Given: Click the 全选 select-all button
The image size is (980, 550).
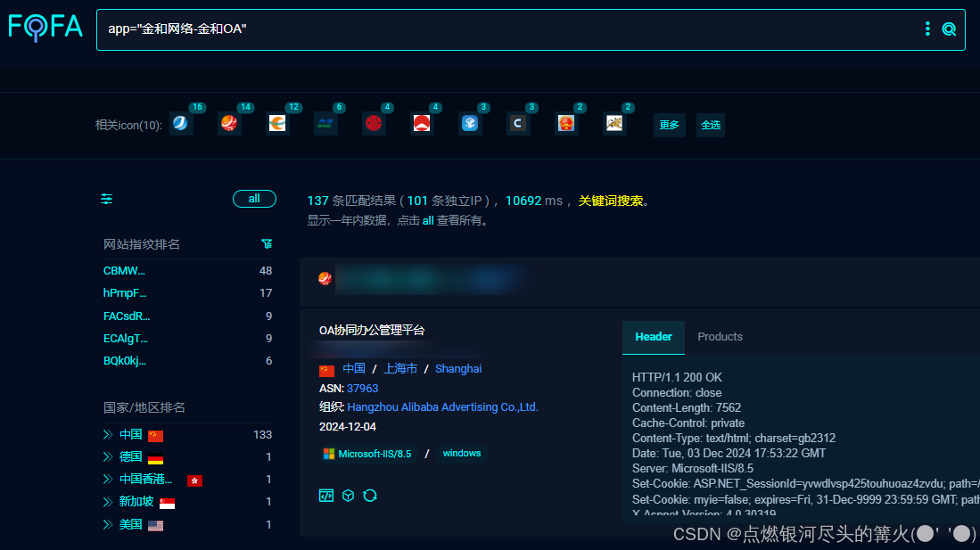Looking at the screenshot, I should point(711,125).
